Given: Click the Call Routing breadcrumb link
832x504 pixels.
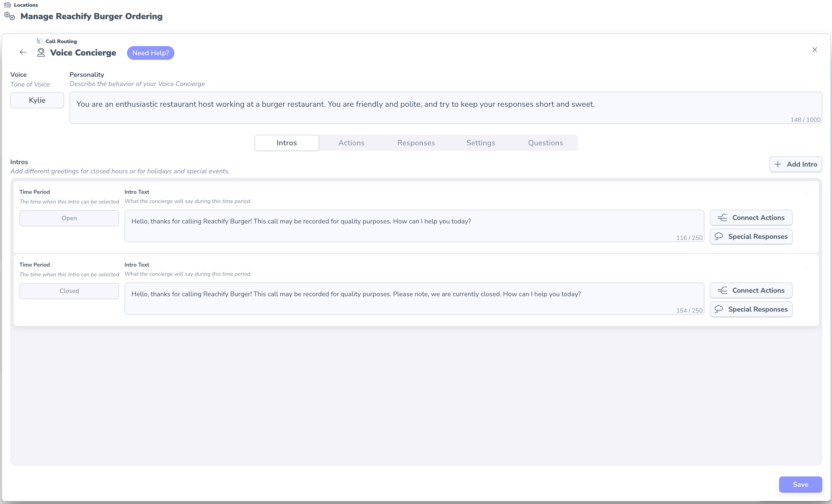Looking at the screenshot, I should point(61,41).
